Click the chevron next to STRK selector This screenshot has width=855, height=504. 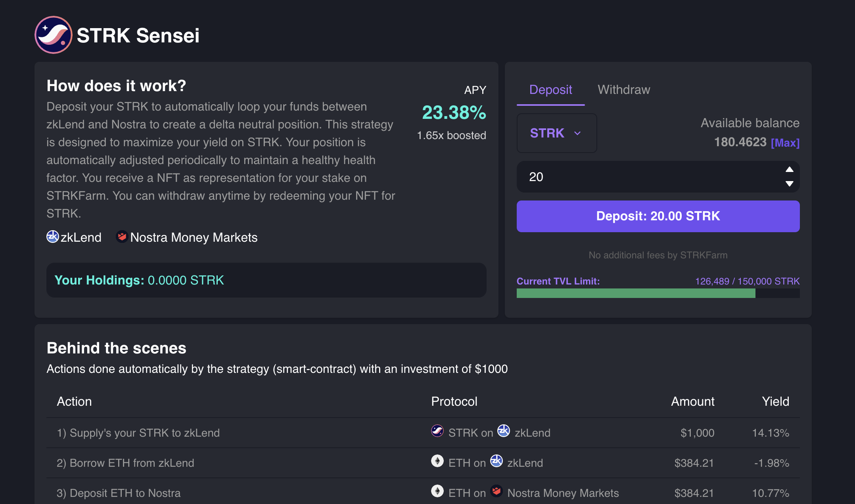click(577, 134)
